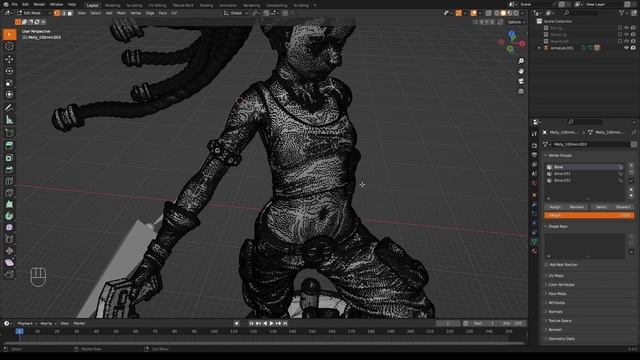
Task: Select the Shrink/Fatten tool
Action: coord(9,251)
